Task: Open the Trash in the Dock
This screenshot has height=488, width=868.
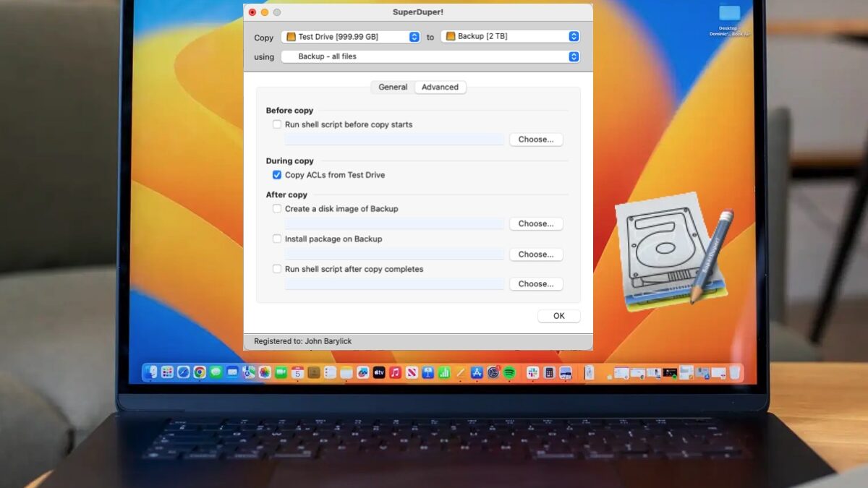Action: [735, 372]
